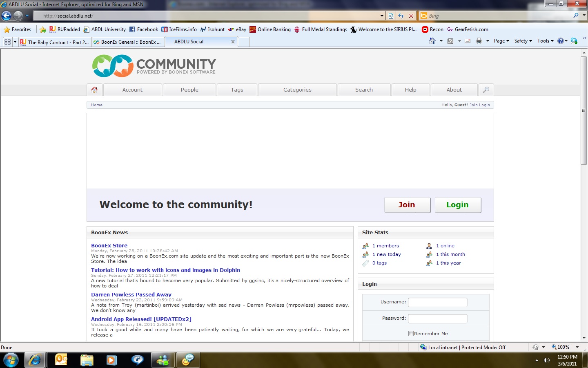Open the Recent Pages dropdown arrow
The image size is (588, 368).
(27, 16)
